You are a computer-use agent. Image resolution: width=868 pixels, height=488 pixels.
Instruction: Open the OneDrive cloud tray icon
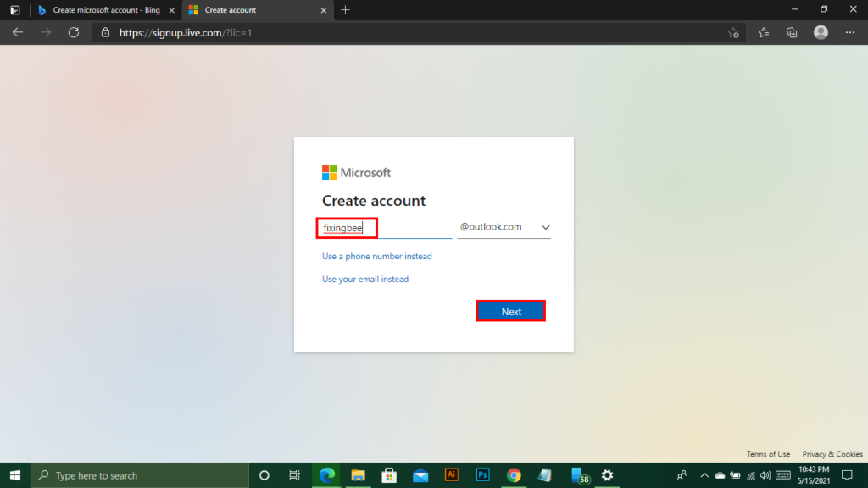click(720, 475)
